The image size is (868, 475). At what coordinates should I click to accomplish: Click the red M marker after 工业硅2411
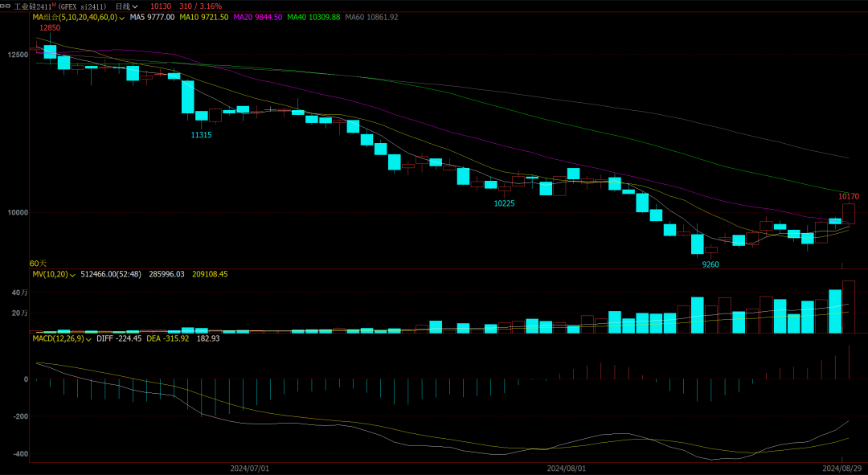point(55,5)
